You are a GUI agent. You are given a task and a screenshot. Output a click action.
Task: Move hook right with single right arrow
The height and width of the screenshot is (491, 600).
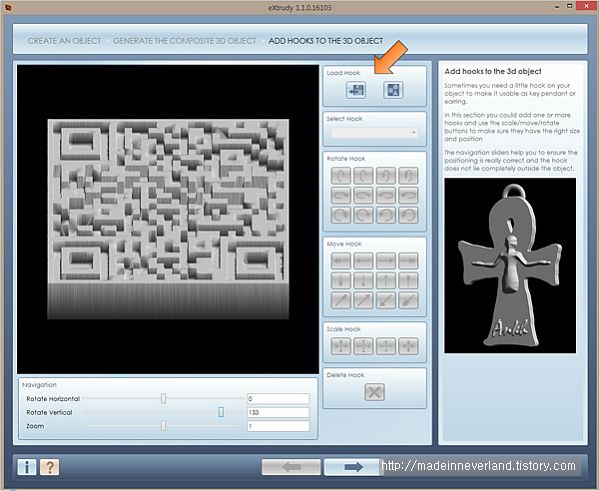(x=386, y=261)
